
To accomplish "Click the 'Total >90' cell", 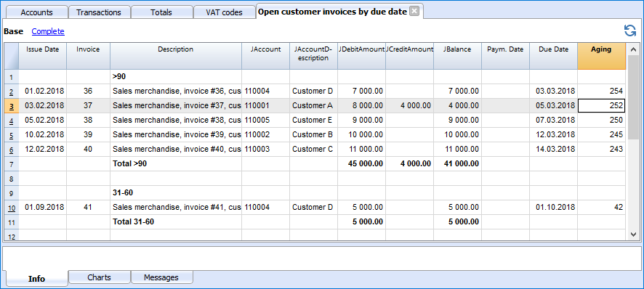I will tap(176, 164).
